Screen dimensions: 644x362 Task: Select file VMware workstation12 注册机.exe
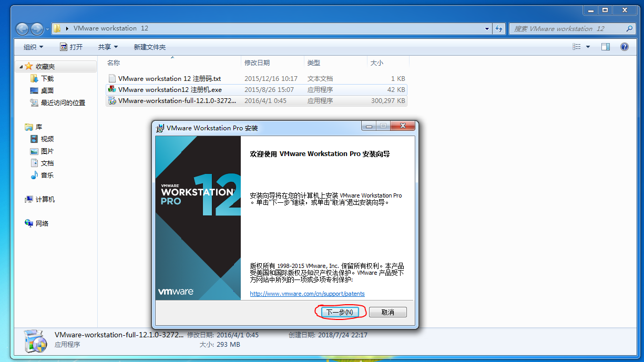point(170,90)
